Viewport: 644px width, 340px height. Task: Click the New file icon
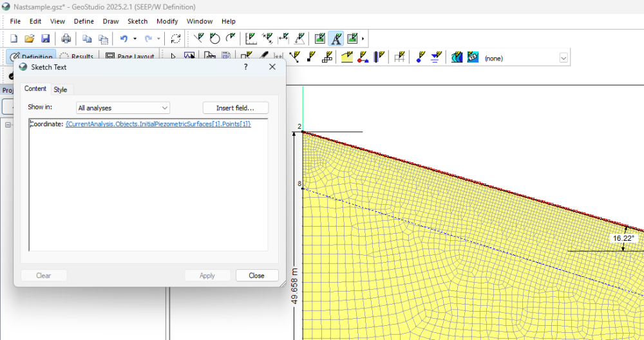pos(14,39)
